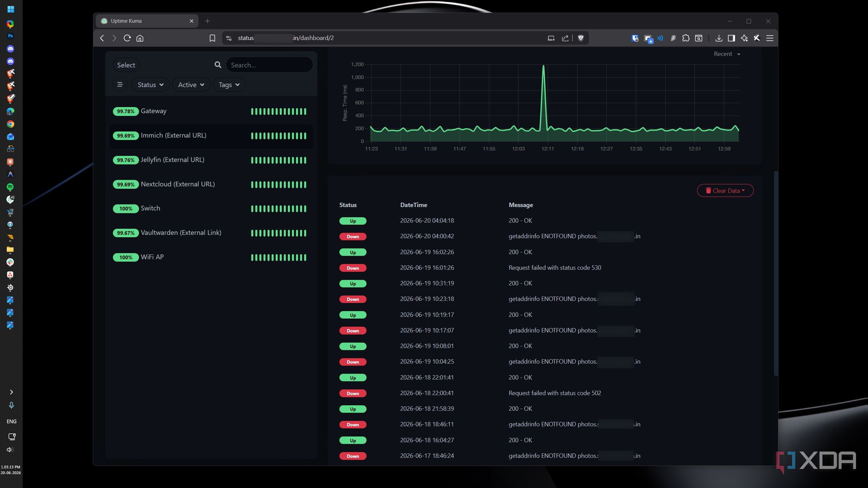Image resolution: width=868 pixels, height=488 pixels.
Task: Click the Message column header
Action: [520, 205]
